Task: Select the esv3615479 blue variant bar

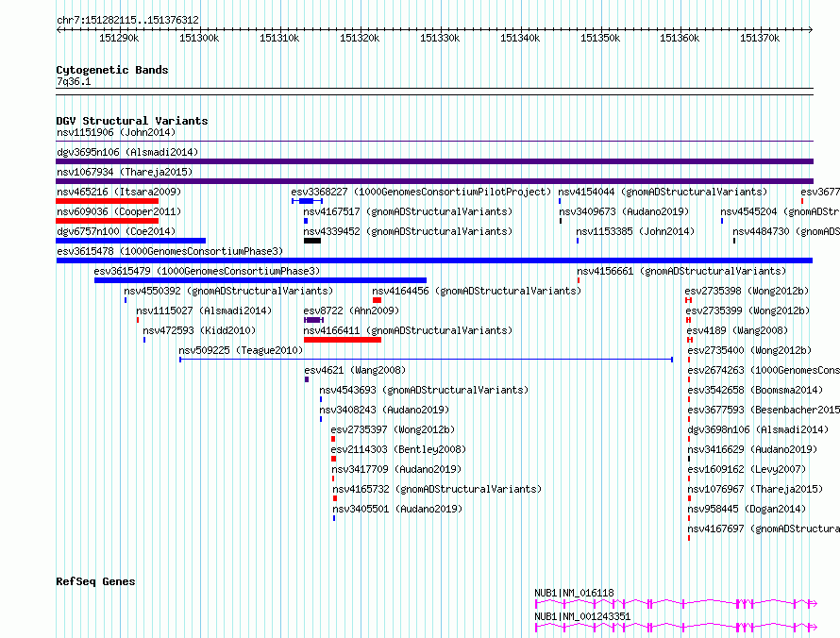Action: click(x=260, y=280)
